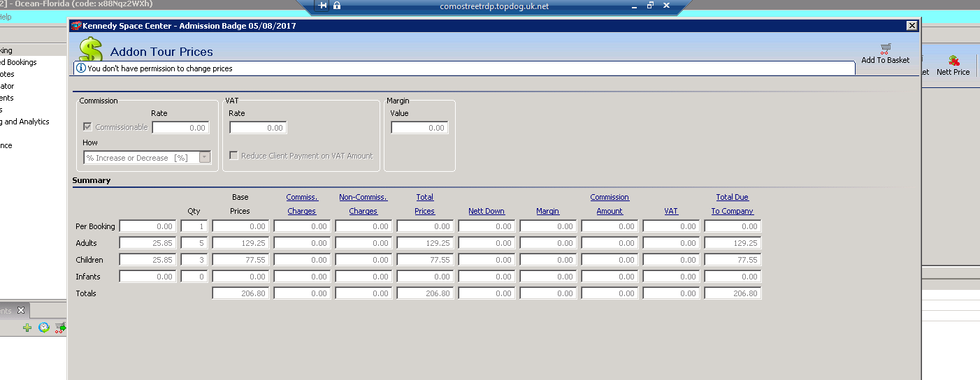
Task: Click the Kennedy Space Center title bar icon
Action: (x=76, y=26)
